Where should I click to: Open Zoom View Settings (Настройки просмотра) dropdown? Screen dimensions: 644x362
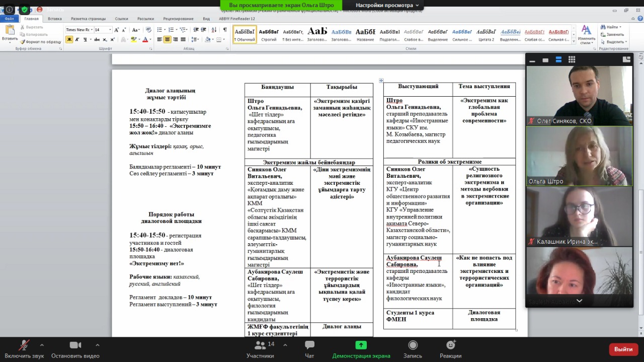point(387,5)
